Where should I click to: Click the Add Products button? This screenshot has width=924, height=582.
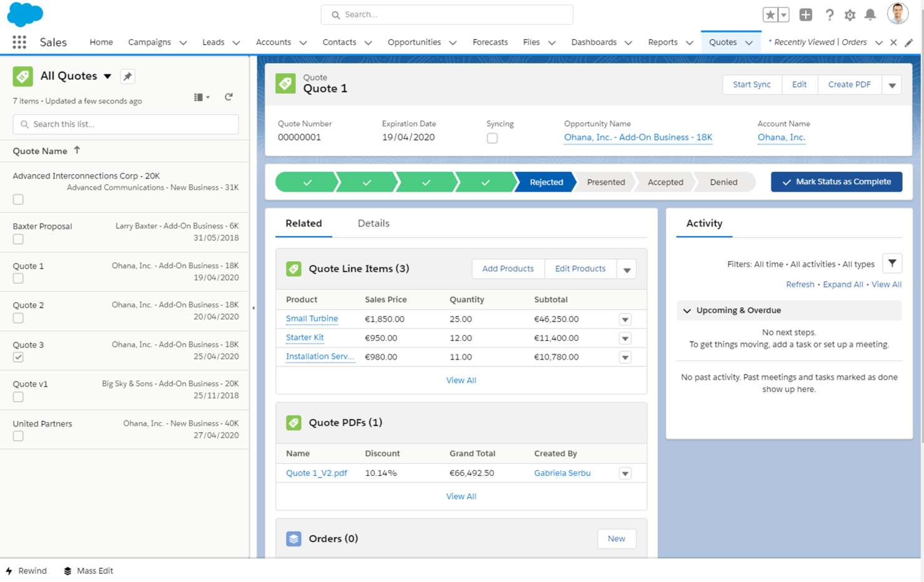[x=508, y=269]
